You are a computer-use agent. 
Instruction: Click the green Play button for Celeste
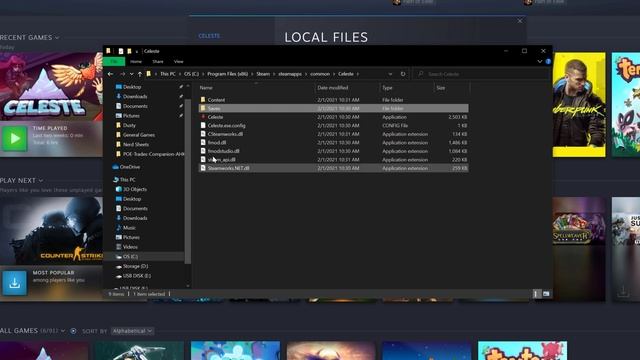click(x=15, y=139)
